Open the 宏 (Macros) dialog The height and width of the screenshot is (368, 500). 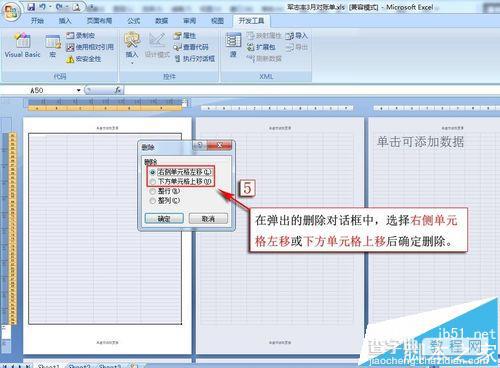53,47
